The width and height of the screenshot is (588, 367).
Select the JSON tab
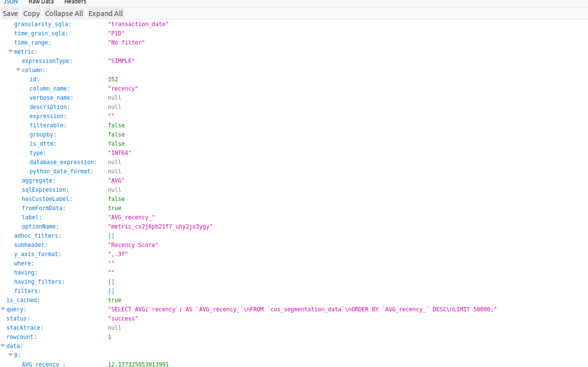[x=10, y=2]
